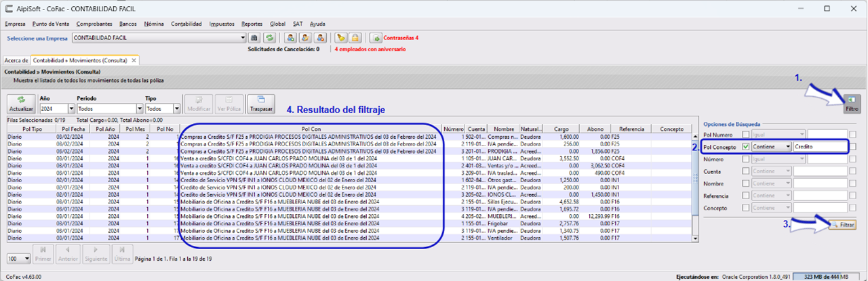Screen dimensions: 868x281
Task: Sort by the Referencia column header
Action: click(631, 128)
